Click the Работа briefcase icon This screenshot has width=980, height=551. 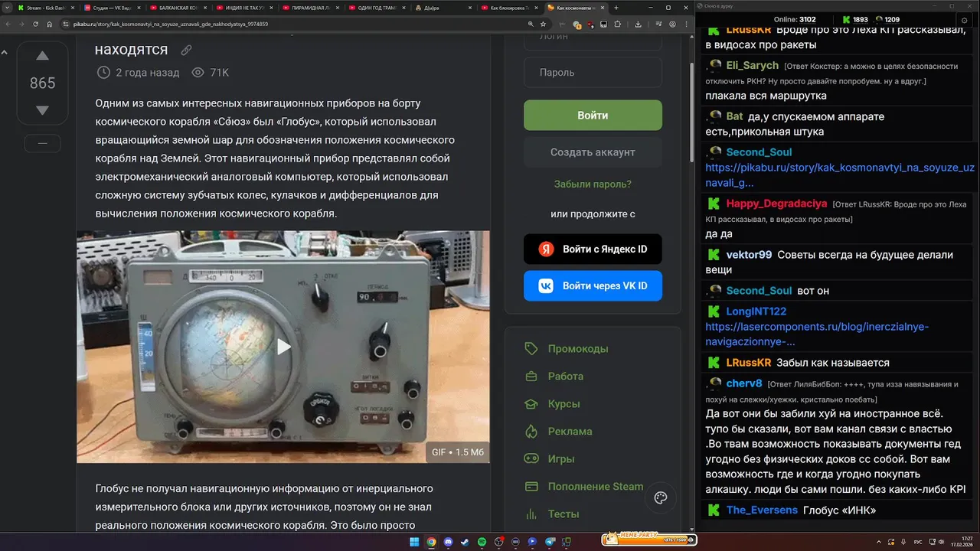click(x=531, y=377)
